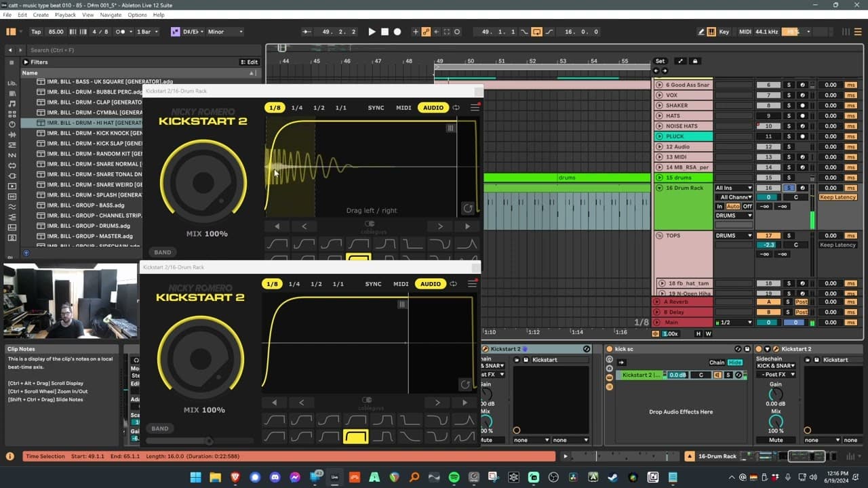
Task: Toggle the metronome in the control bar
Action: click(121, 32)
